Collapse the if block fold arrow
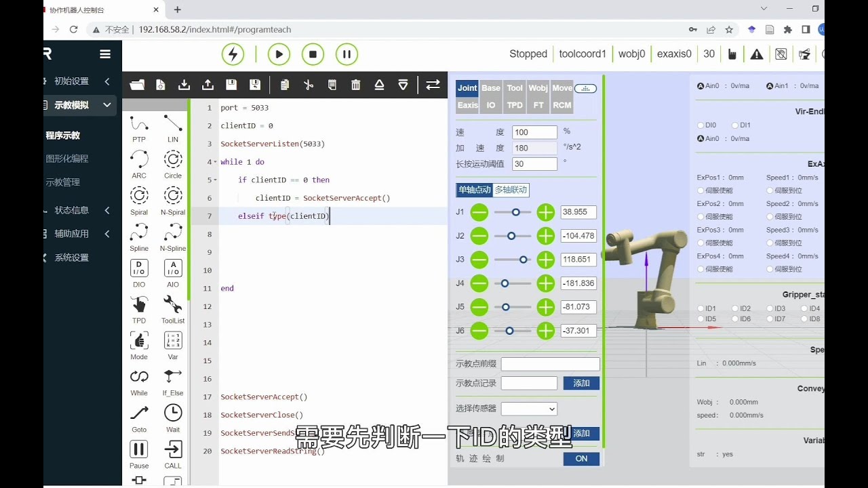This screenshot has width=868, height=488. [215, 180]
